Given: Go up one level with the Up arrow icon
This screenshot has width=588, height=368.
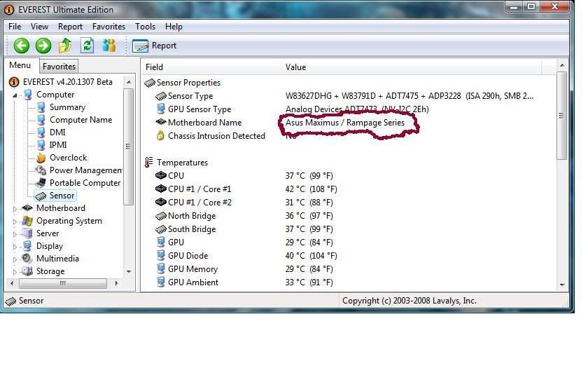Looking at the screenshot, I should (65, 46).
